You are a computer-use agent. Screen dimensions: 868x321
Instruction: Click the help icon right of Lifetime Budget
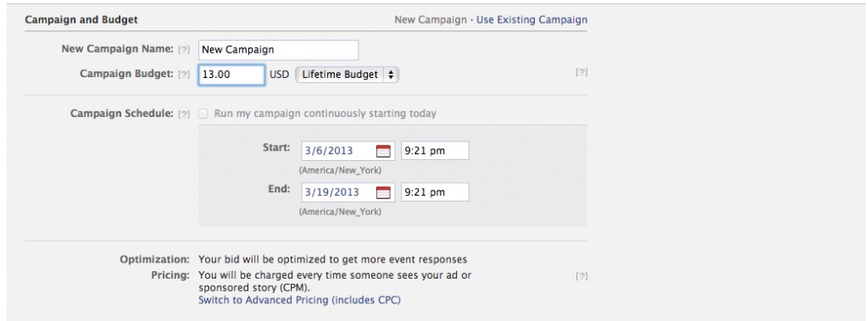581,72
